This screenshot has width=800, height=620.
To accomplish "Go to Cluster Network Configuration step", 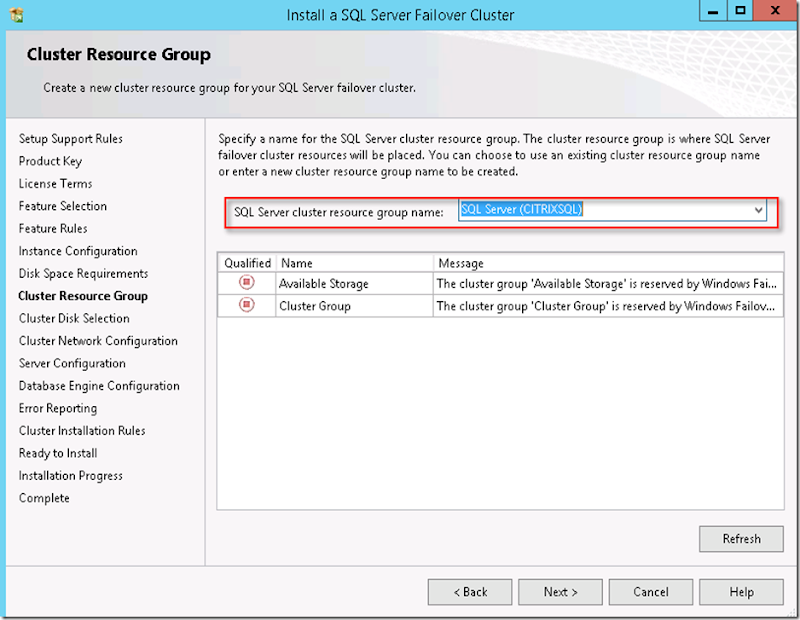I will tap(98, 341).
